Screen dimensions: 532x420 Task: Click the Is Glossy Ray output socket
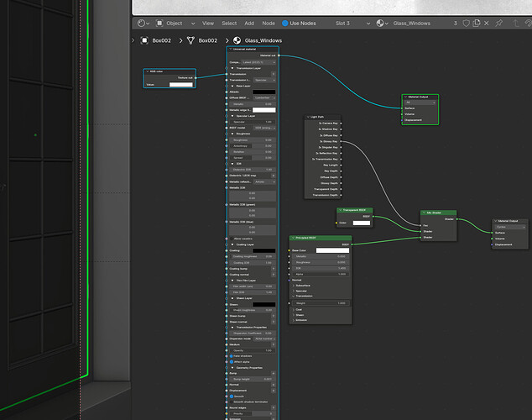point(341,141)
